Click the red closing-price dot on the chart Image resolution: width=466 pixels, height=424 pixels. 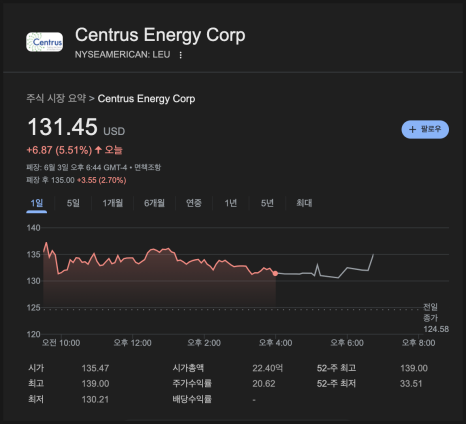[275, 273]
